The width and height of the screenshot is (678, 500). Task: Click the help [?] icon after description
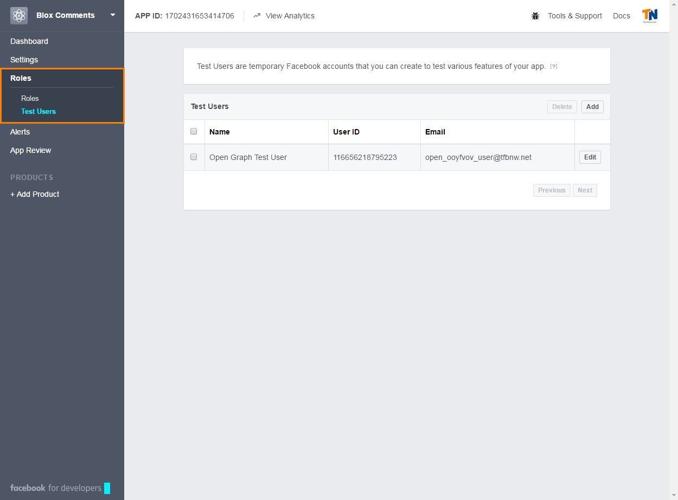coord(554,67)
